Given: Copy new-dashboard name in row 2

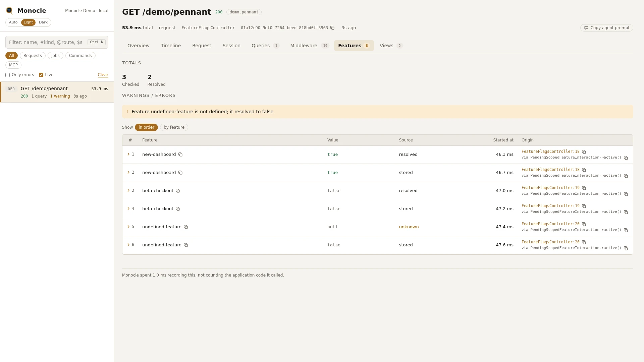Looking at the screenshot, I should (180, 173).
